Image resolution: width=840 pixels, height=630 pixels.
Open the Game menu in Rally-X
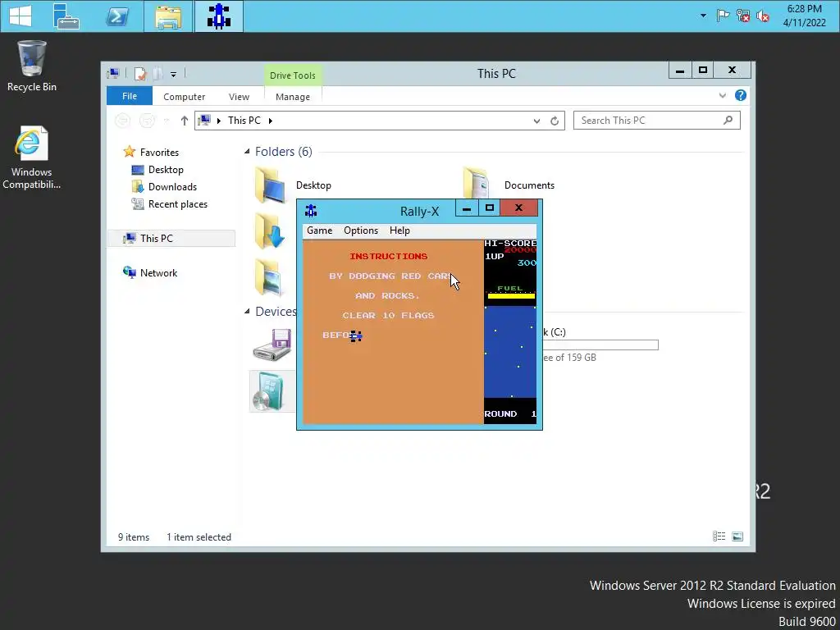319,231
